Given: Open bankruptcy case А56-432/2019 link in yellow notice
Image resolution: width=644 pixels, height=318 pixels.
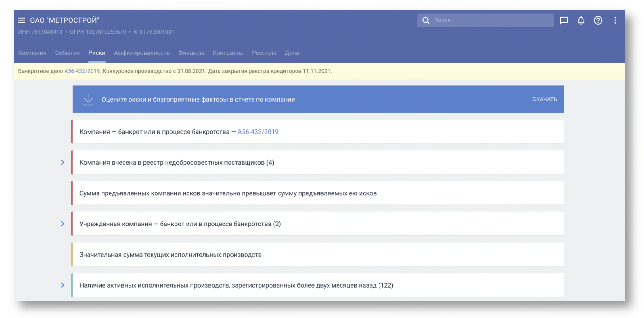Looking at the screenshot, I should point(82,71).
